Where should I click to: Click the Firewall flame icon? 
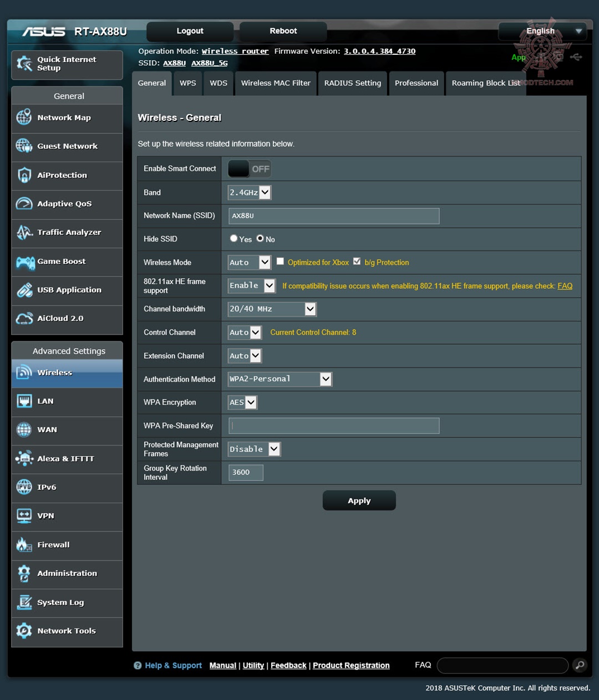tap(24, 545)
